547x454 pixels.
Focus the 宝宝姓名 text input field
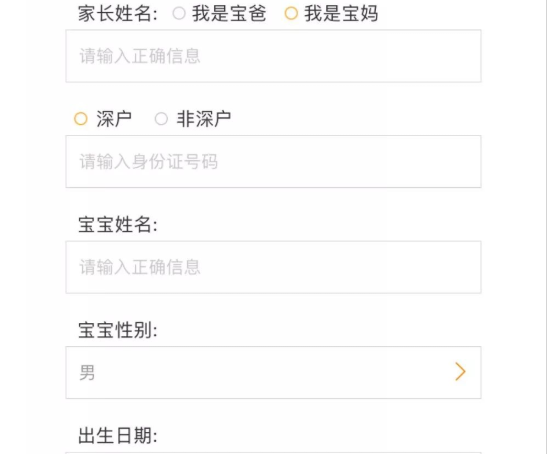(x=274, y=267)
